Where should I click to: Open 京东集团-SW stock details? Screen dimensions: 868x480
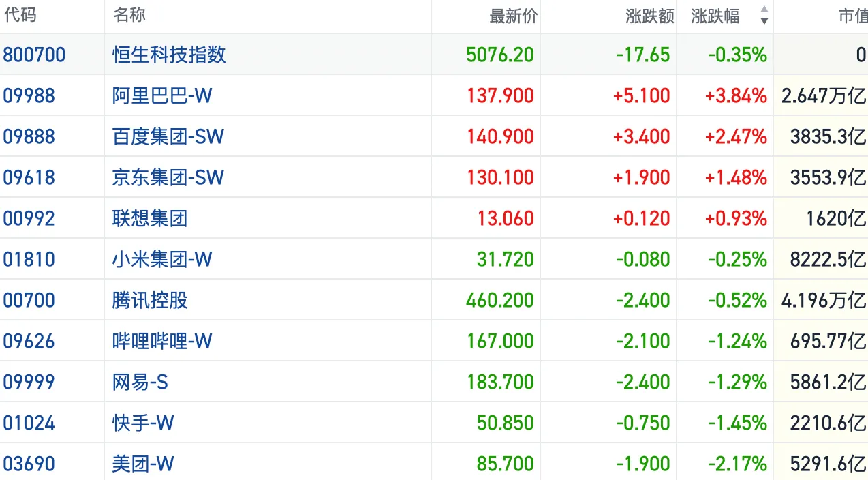(168, 177)
